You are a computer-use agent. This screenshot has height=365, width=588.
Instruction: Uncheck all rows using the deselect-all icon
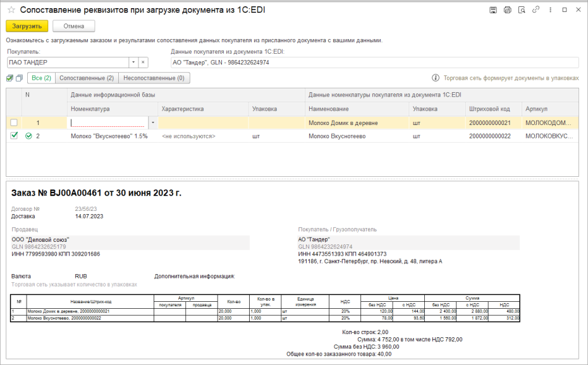[x=19, y=78]
